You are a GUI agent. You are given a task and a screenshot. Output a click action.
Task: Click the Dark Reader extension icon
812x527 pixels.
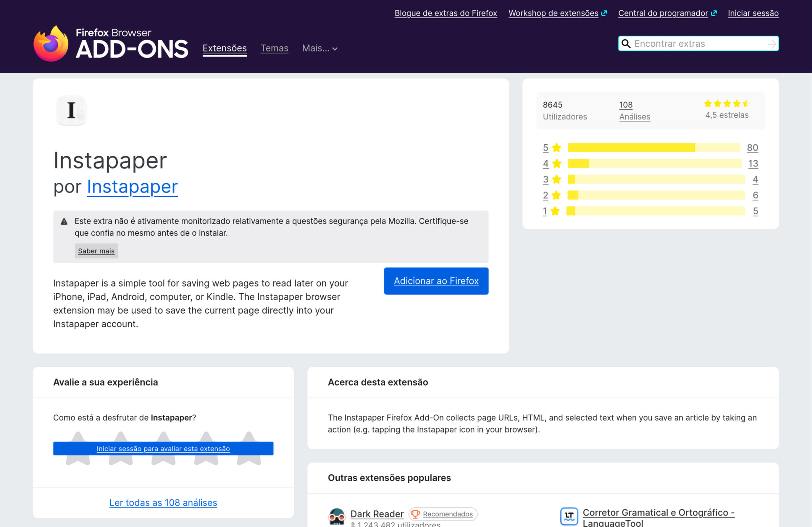(x=337, y=516)
